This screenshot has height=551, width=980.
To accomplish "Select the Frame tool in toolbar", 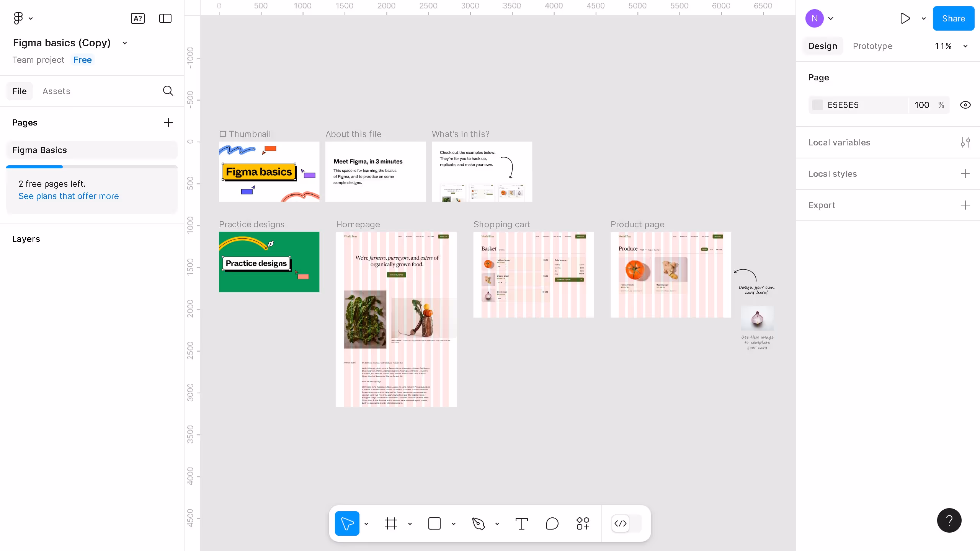I will point(390,523).
